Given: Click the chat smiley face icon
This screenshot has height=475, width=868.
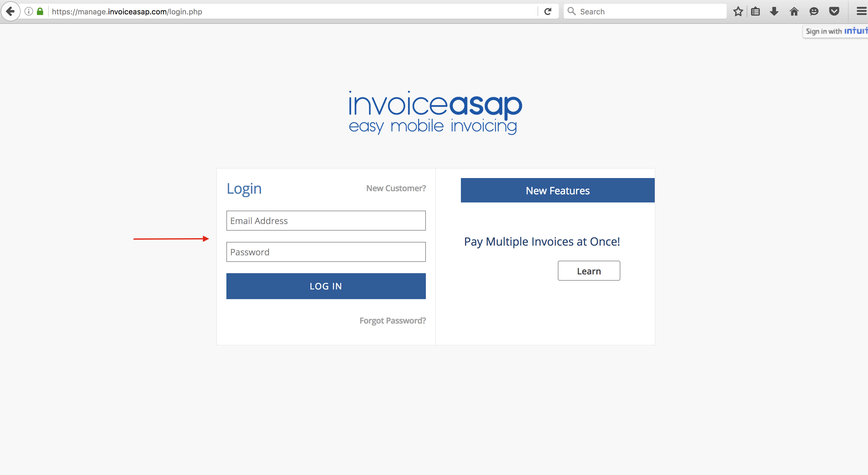Looking at the screenshot, I should 814,12.
